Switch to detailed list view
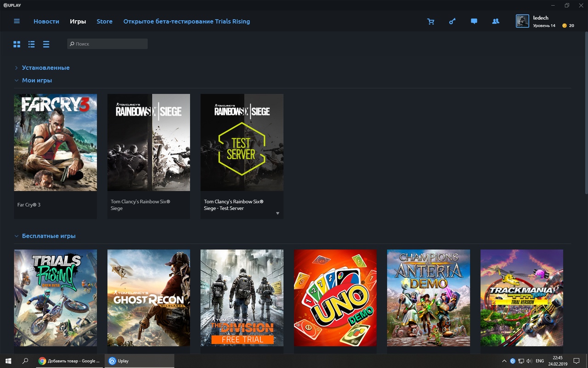 [31, 44]
